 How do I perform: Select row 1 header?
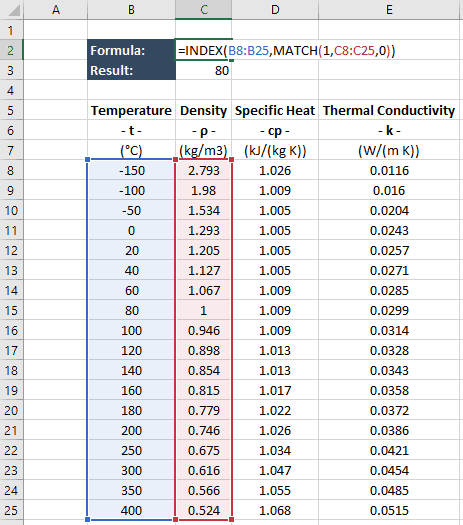click(x=11, y=30)
